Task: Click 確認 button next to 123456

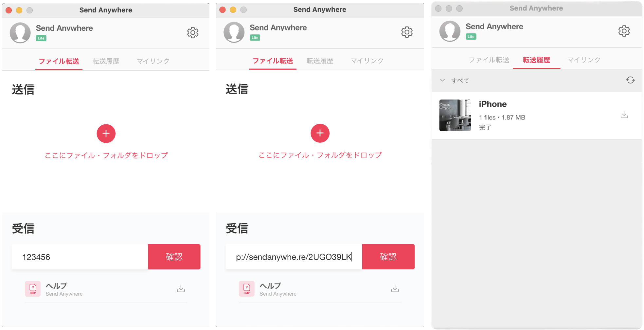Action: 174,257
